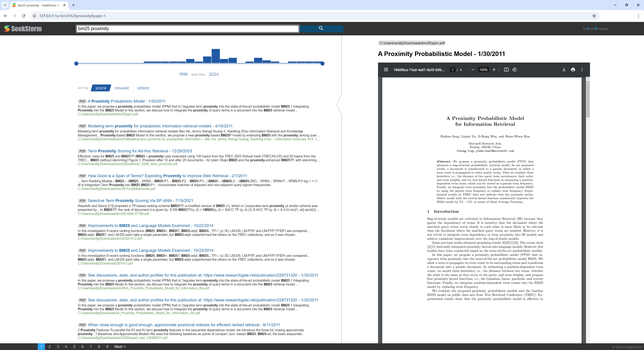
Task: Click the Next page link
Action: pyautogui.click(x=120, y=346)
